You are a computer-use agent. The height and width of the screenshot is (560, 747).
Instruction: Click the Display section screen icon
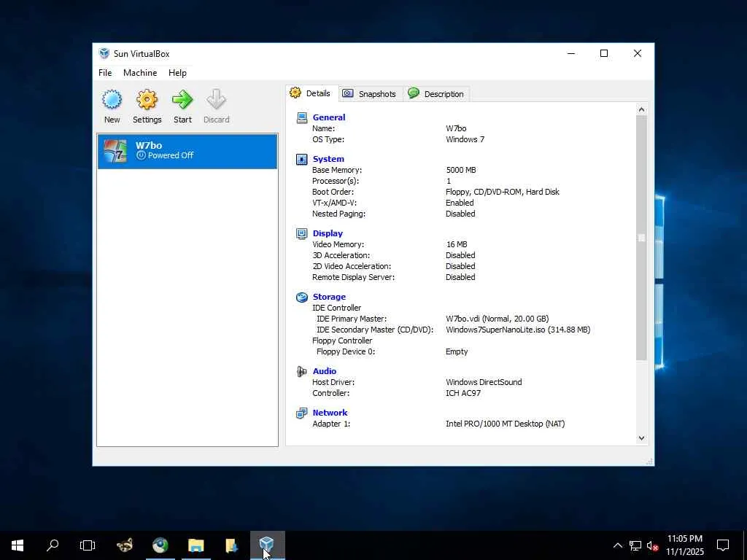[x=301, y=233]
